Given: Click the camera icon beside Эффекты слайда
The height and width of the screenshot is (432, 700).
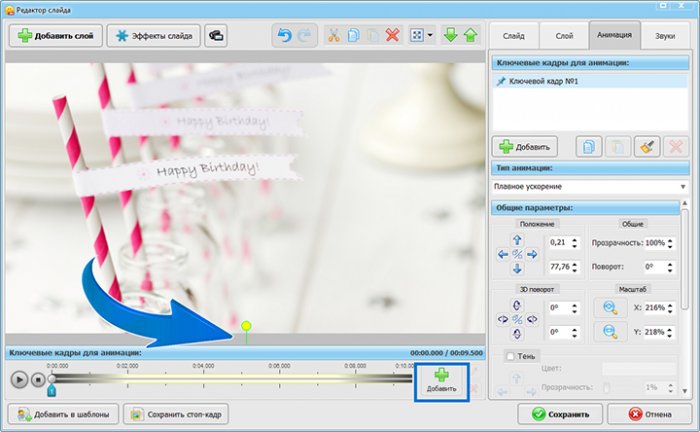Looking at the screenshot, I should (x=215, y=35).
